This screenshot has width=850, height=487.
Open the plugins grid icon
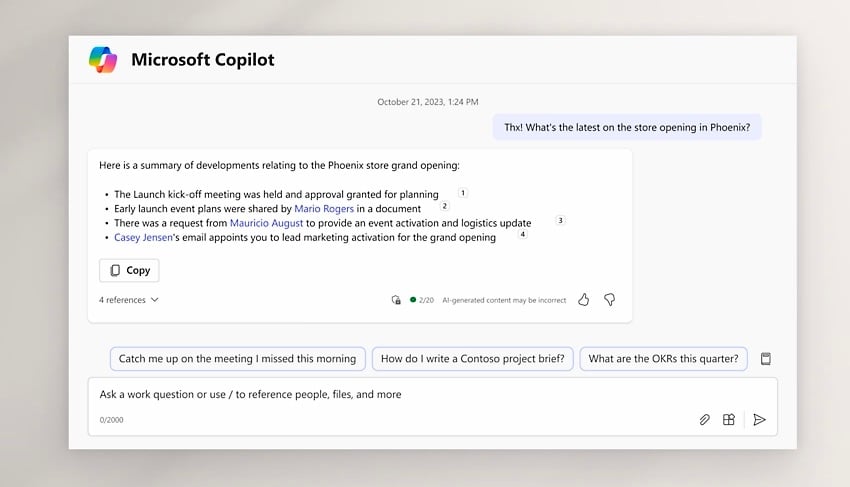coord(729,420)
